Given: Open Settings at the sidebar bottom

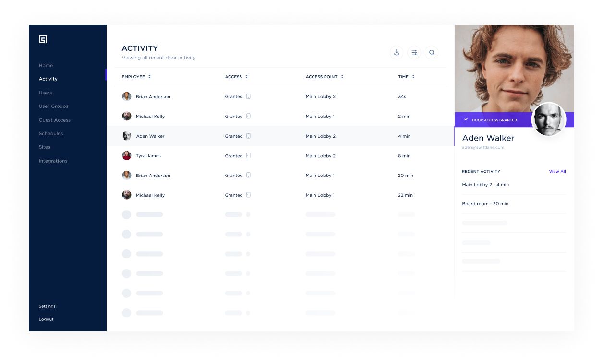Looking at the screenshot, I should (47, 306).
